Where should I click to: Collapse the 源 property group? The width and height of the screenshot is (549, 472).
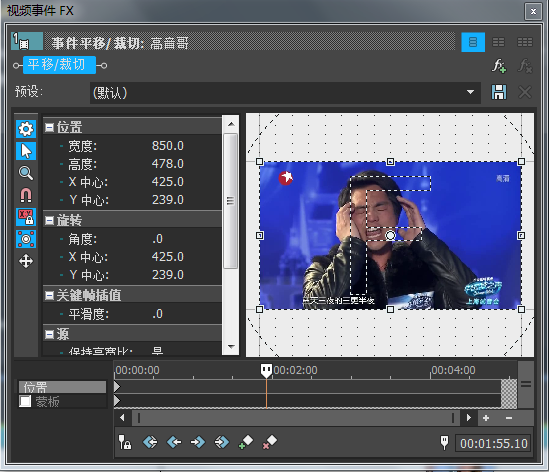pos(50,334)
